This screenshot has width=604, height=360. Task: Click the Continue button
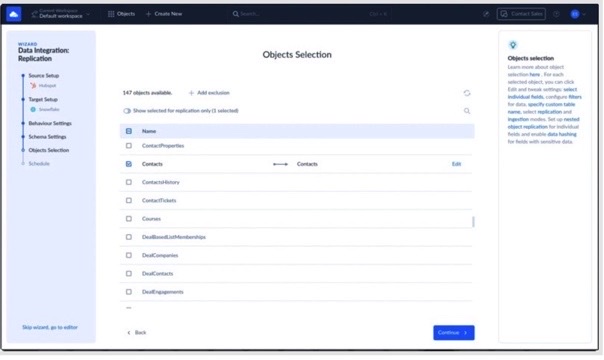[x=454, y=333]
